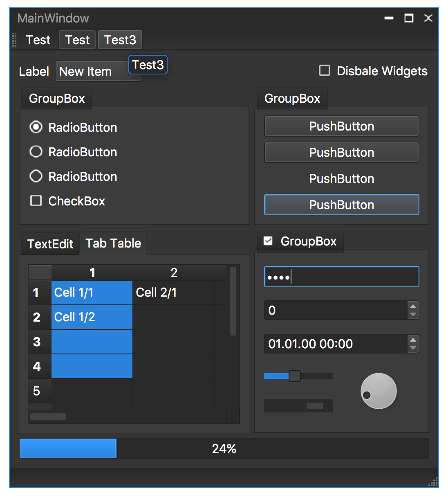
Task: Enable the Disbale Widgets checkbox
Action: 325,71
